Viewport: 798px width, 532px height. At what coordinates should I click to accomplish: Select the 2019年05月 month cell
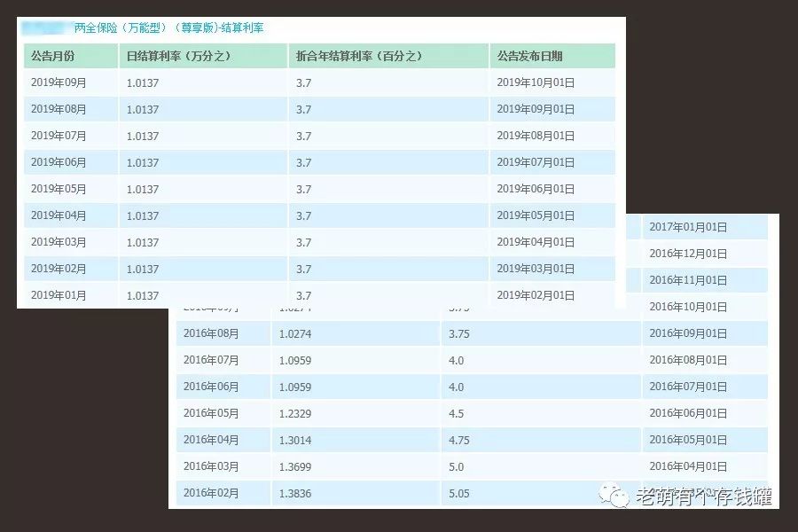pos(59,189)
